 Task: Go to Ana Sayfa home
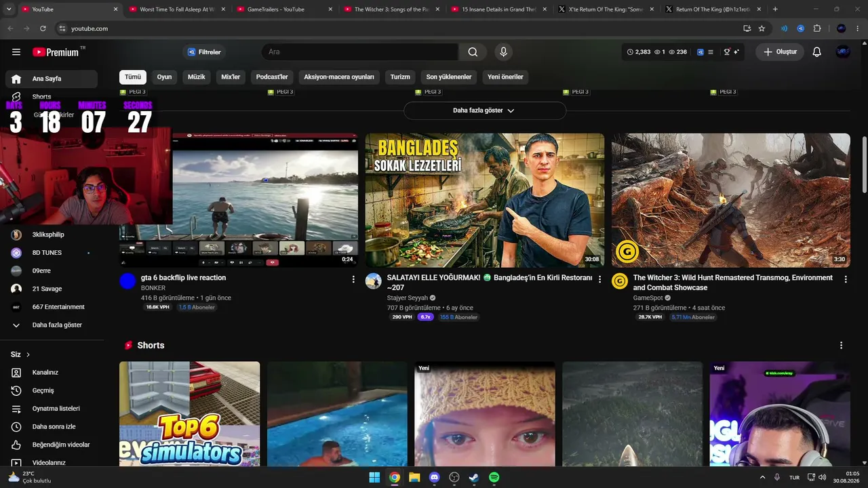(x=52, y=79)
